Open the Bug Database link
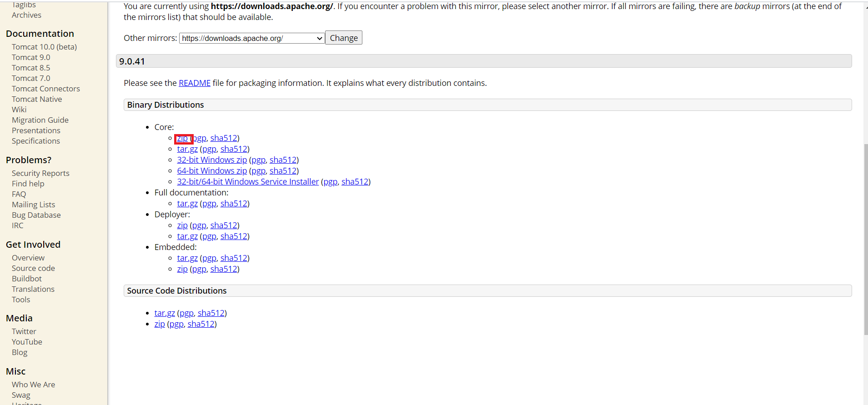The width and height of the screenshot is (868, 405). coord(36,215)
